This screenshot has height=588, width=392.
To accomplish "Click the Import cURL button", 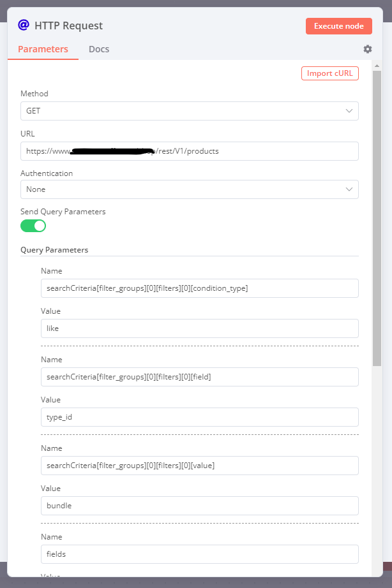I will pyautogui.click(x=329, y=73).
